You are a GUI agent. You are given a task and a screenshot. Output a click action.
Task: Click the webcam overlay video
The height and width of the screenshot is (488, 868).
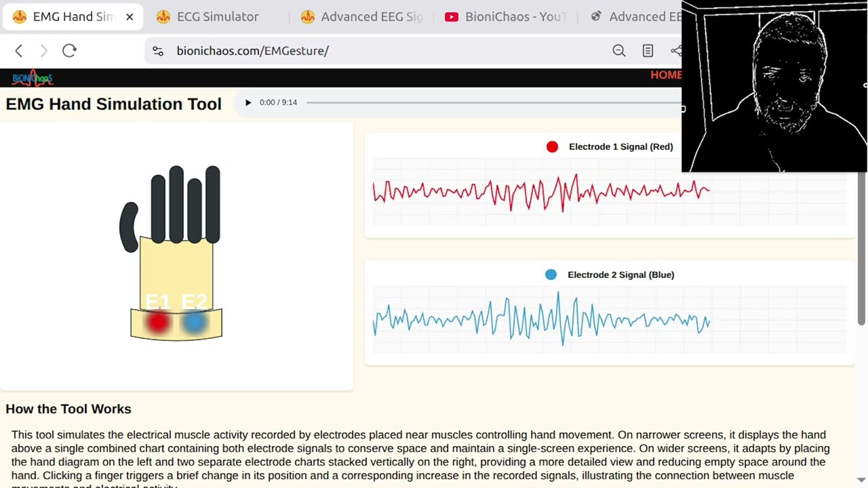point(774,87)
